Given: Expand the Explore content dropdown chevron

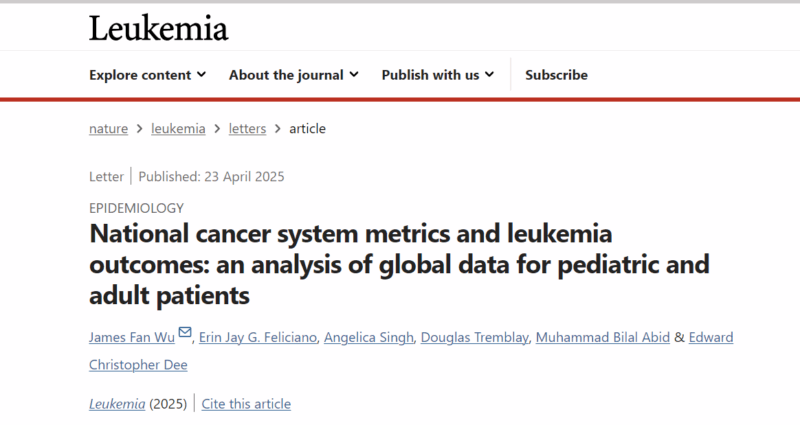Looking at the screenshot, I should 202,74.
